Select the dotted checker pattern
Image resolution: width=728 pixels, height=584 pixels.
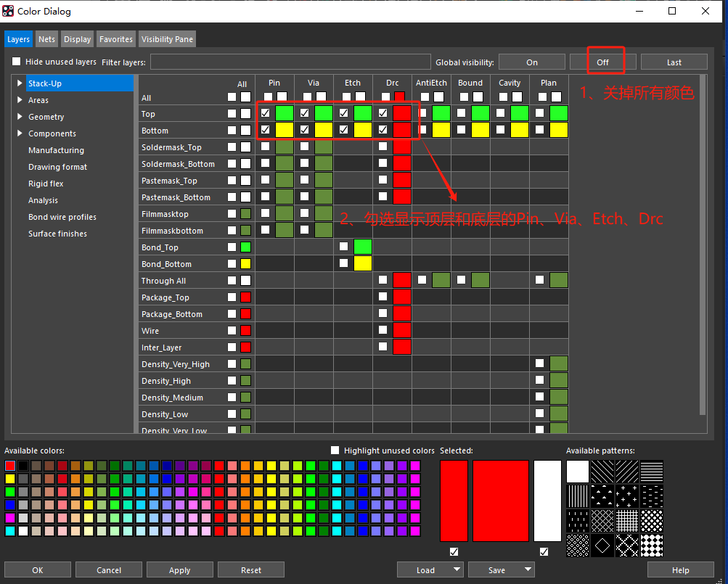pos(651,521)
